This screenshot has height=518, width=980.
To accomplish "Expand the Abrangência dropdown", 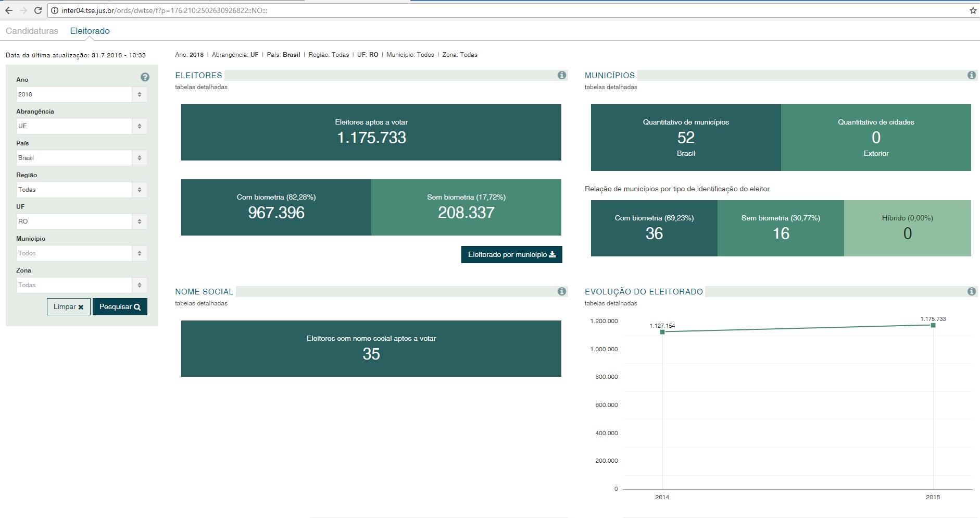I will tap(81, 126).
